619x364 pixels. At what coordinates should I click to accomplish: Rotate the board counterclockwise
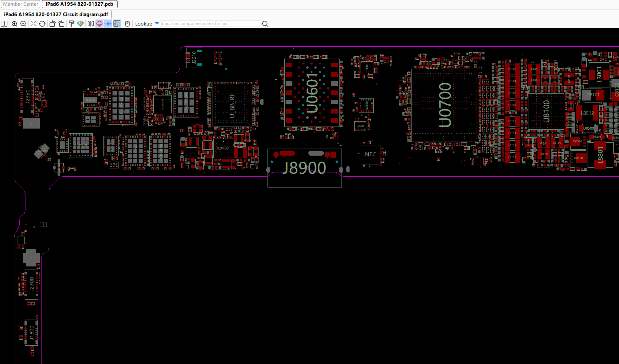(x=52, y=24)
